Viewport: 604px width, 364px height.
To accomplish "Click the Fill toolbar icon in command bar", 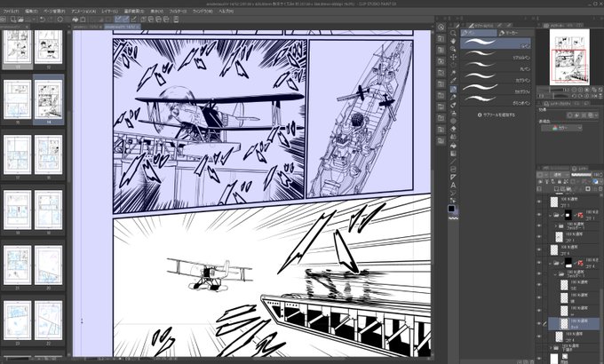I will [x=75, y=20].
